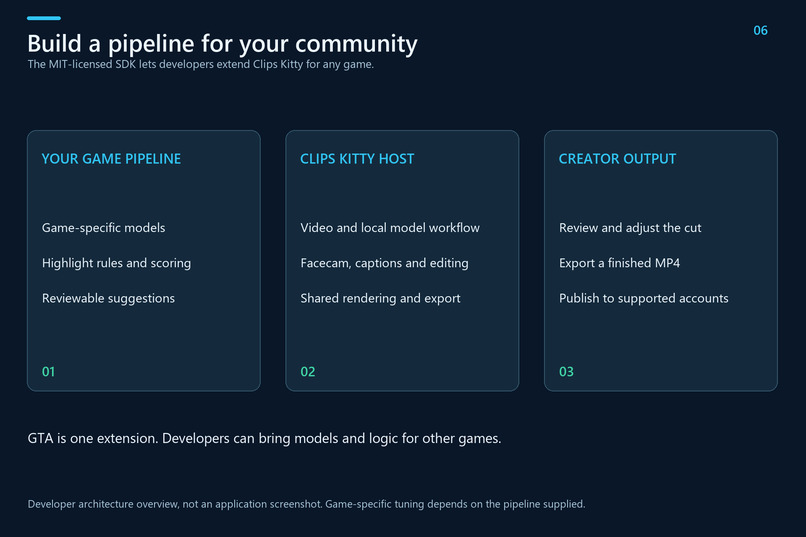
Task: Select the text 'Shared rendering and export'
Action: point(380,299)
